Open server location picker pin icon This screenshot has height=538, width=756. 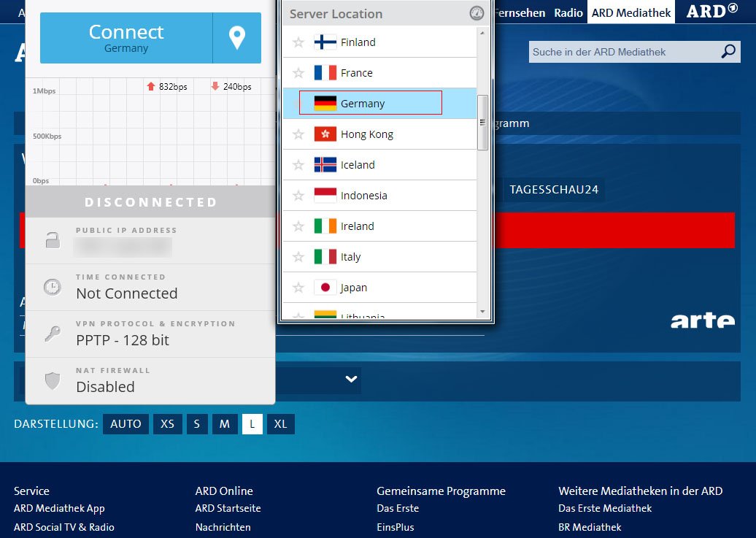point(236,38)
